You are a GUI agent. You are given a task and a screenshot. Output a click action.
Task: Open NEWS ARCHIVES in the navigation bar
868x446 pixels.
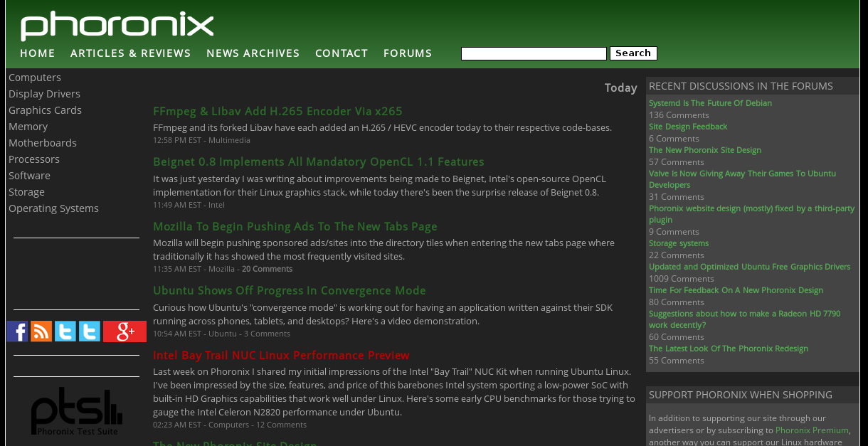click(253, 53)
